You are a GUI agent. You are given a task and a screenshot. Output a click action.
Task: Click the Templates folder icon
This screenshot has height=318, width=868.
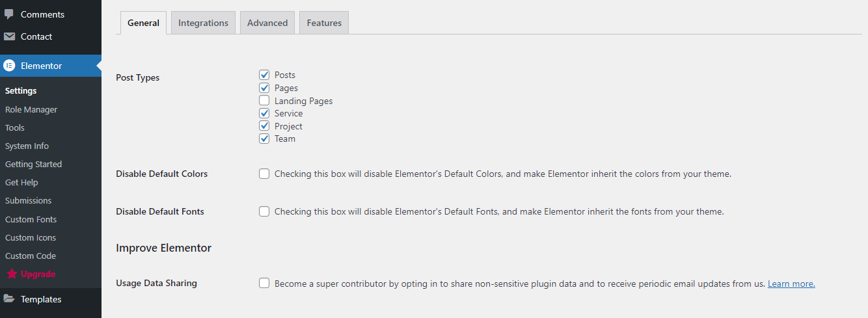(x=9, y=299)
